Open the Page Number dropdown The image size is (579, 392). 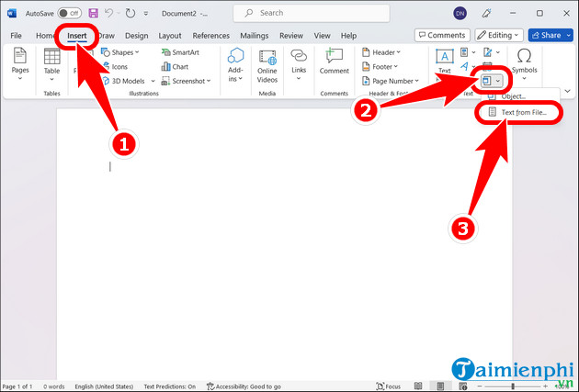(391, 81)
